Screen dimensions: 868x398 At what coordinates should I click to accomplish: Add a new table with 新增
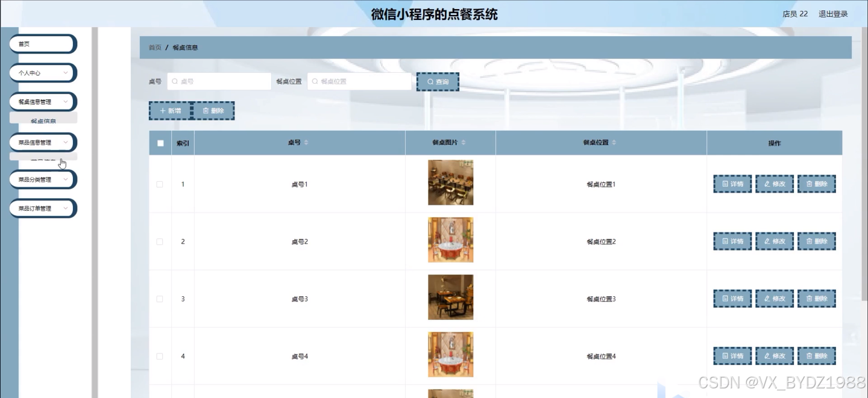tap(170, 111)
